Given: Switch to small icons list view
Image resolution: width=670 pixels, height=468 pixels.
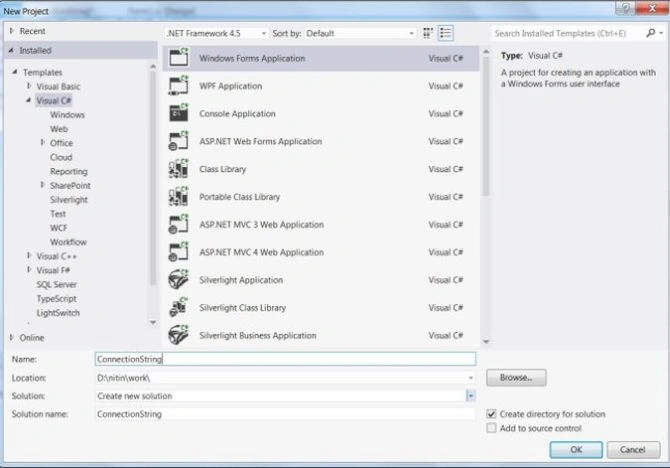Looking at the screenshot, I should pos(445,33).
